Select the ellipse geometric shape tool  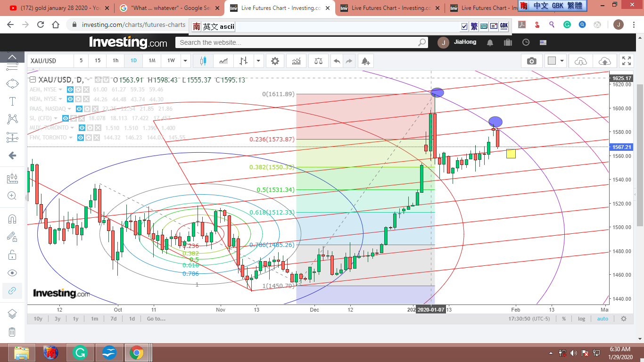coord(12,83)
